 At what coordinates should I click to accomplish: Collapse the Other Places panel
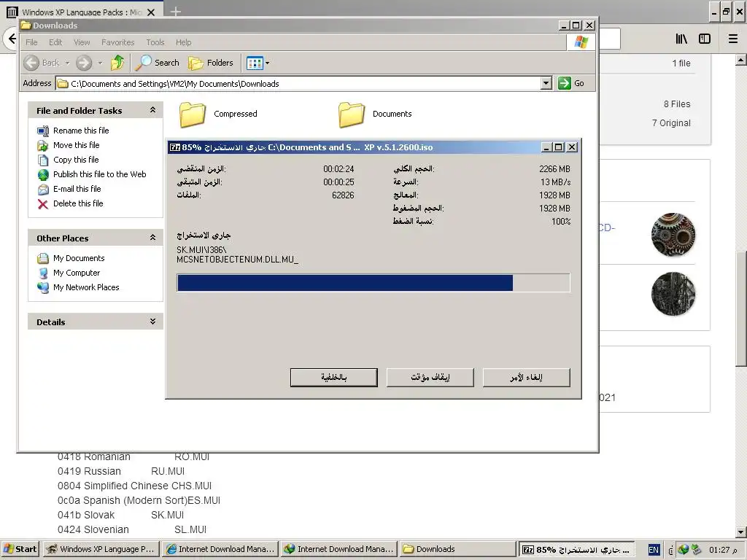pyautogui.click(x=152, y=238)
